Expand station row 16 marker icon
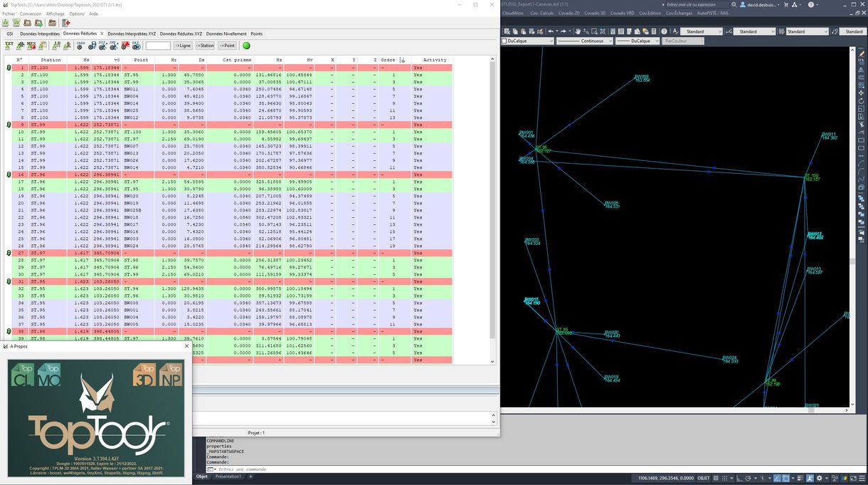 click(x=9, y=174)
